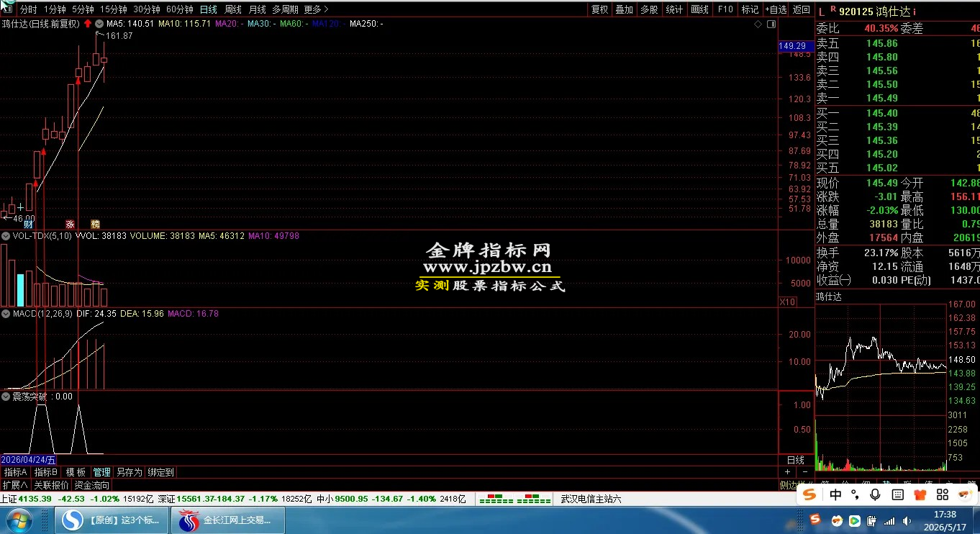Click the diamond icon at chart top-right
This screenshot has width=980, height=534.
pos(758,24)
